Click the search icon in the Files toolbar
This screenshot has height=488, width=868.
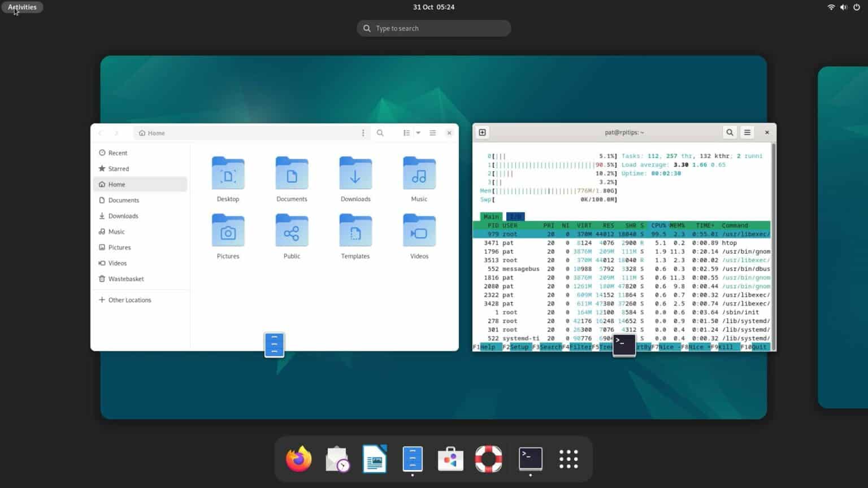click(380, 133)
